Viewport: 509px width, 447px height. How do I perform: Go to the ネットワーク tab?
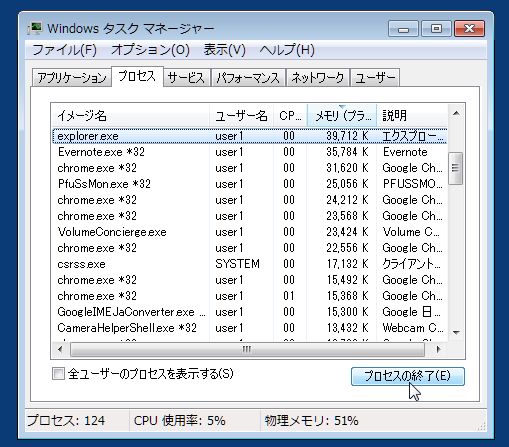318,78
